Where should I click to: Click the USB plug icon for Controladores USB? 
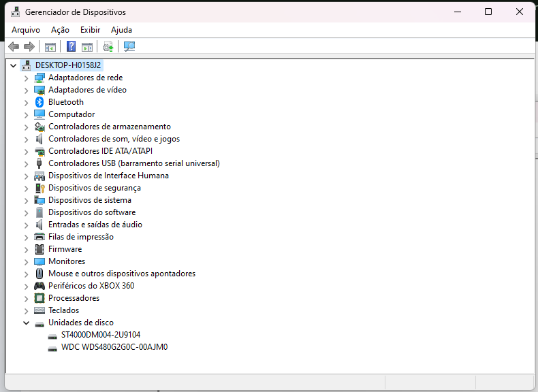click(39, 163)
